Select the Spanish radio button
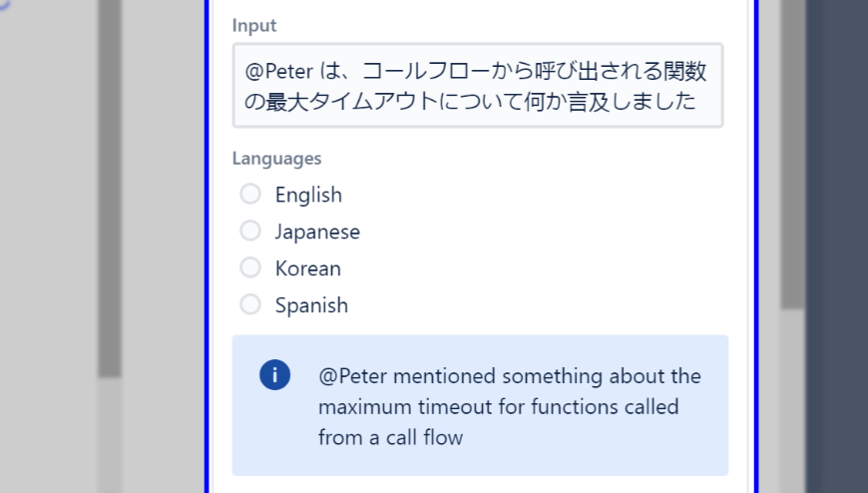Viewport: 868px width, 493px height. click(x=250, y=304)
